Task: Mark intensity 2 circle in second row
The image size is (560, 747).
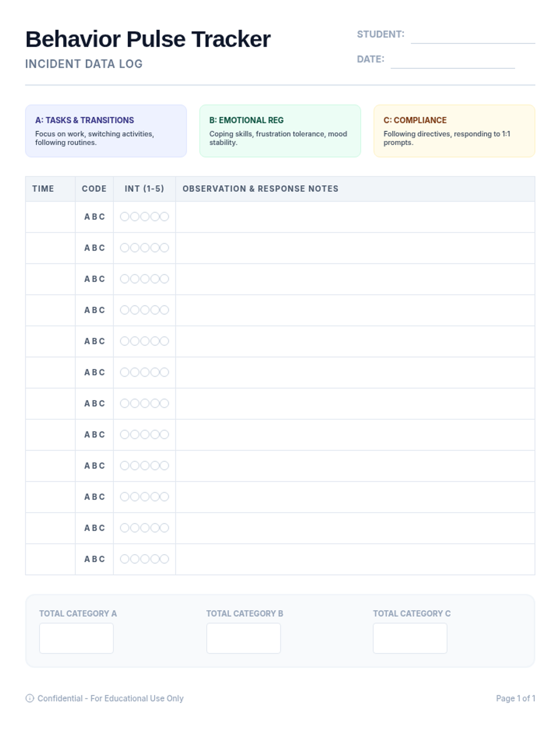Action: tap(134, 248)
